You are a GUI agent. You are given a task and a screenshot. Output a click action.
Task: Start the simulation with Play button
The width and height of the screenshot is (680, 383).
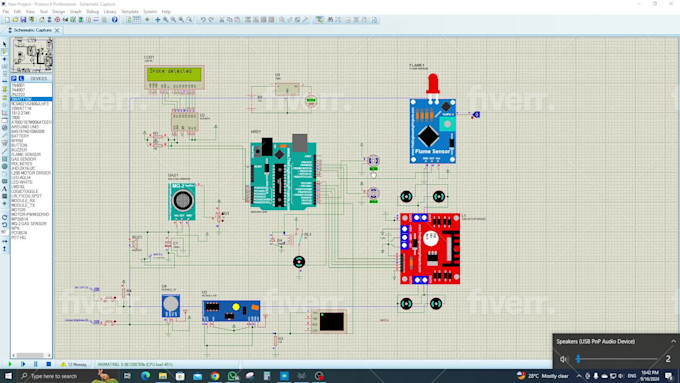coord(10,364)
